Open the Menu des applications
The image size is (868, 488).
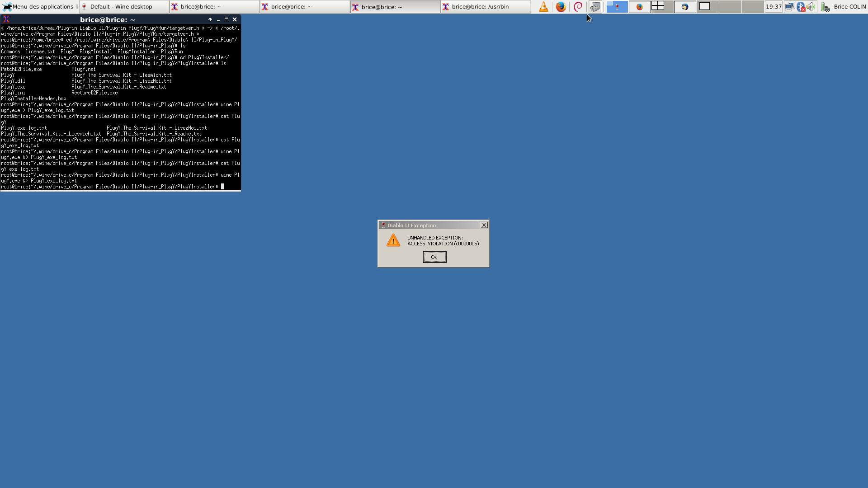[x=38, y=7]
